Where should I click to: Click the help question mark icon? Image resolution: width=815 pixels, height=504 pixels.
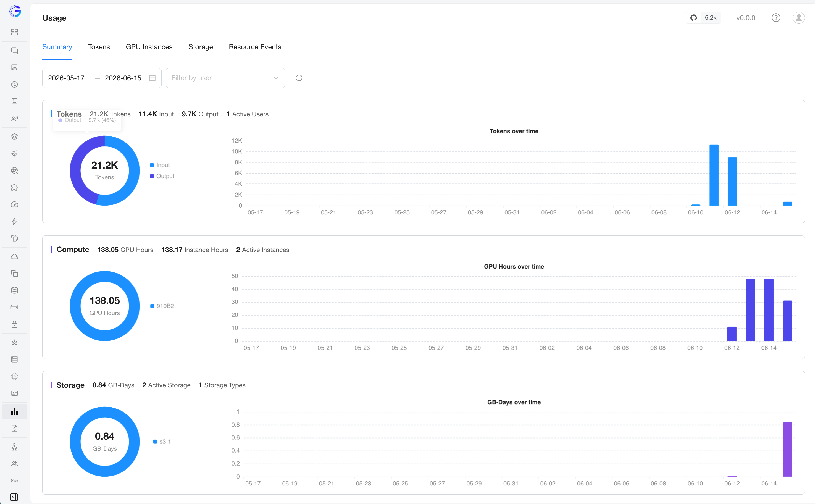click(776, 18)
